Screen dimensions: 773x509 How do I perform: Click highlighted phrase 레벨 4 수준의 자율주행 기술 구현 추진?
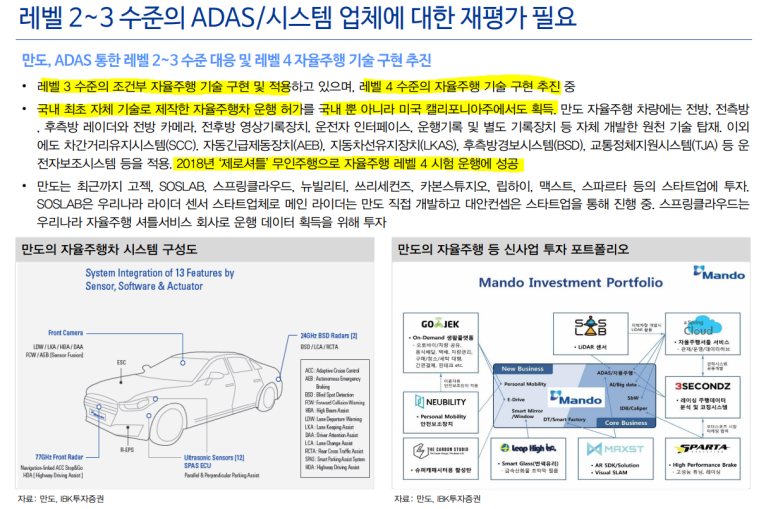point(460,87)
